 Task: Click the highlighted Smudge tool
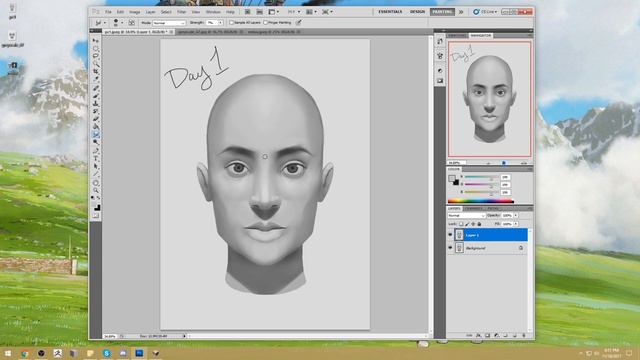(x=96, y=134)
